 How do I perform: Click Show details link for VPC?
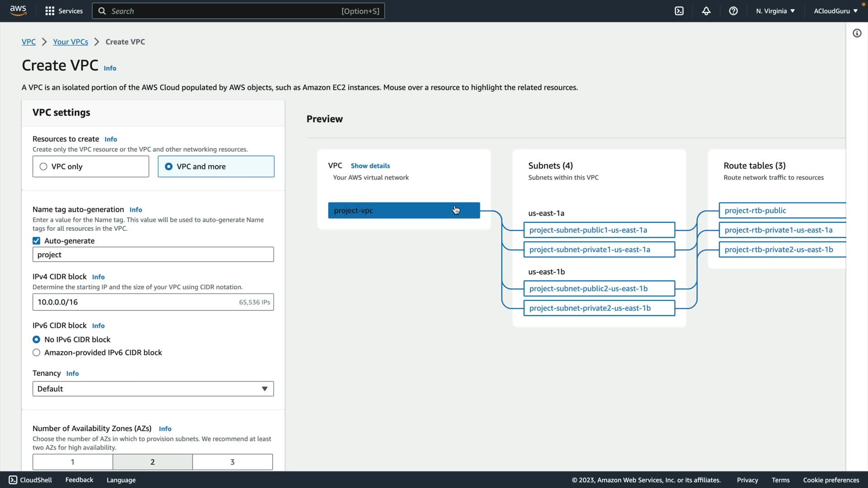(370, 166)
